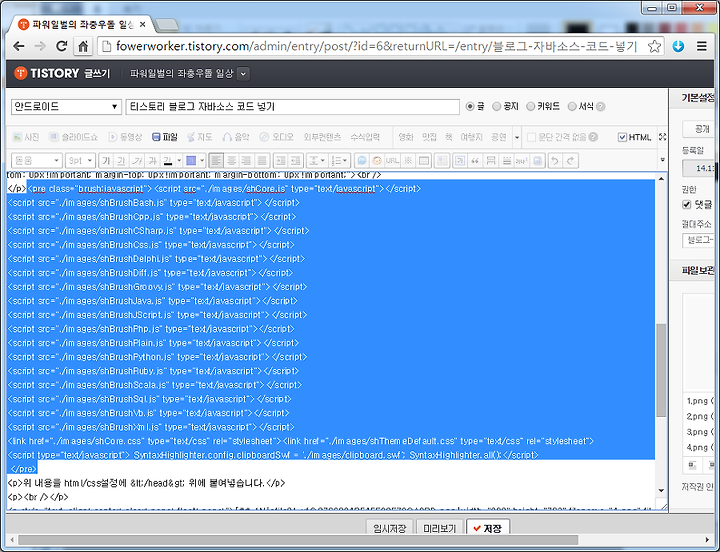Click the 사진 photo insert item

(x=26, y=137)
